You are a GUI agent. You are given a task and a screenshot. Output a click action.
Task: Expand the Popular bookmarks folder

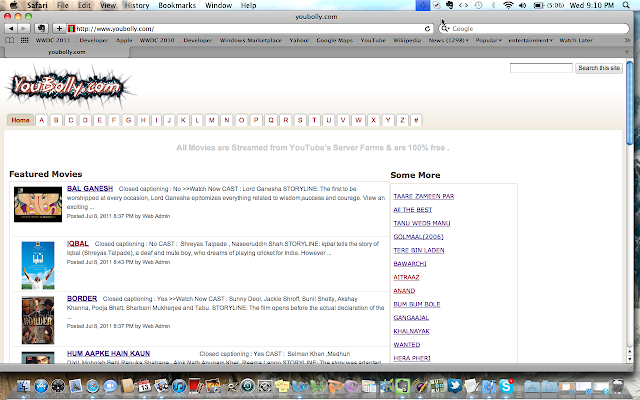tap(488, 40)
